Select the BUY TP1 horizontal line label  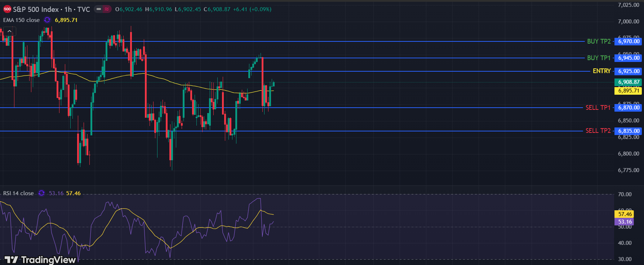599,58
